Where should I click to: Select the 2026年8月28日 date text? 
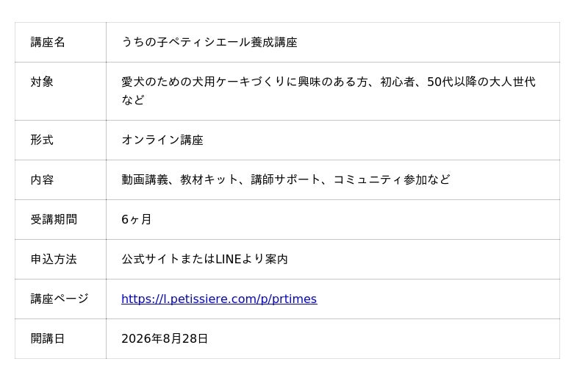[165, 339]
